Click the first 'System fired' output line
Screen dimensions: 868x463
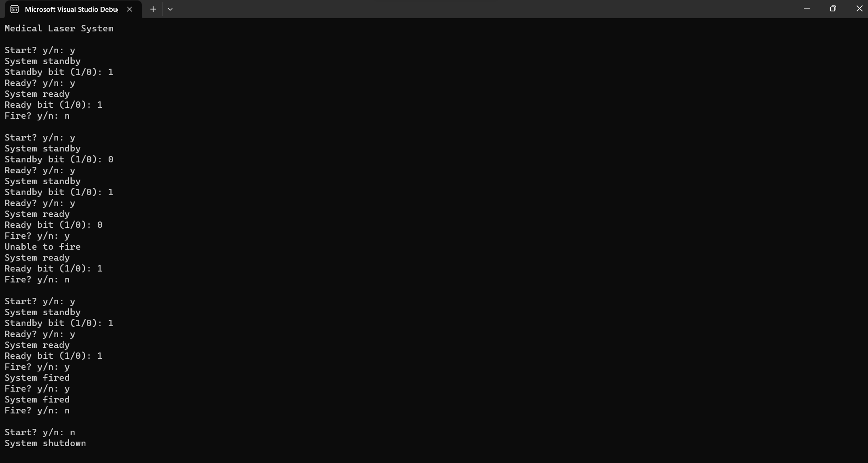(37, 378)
